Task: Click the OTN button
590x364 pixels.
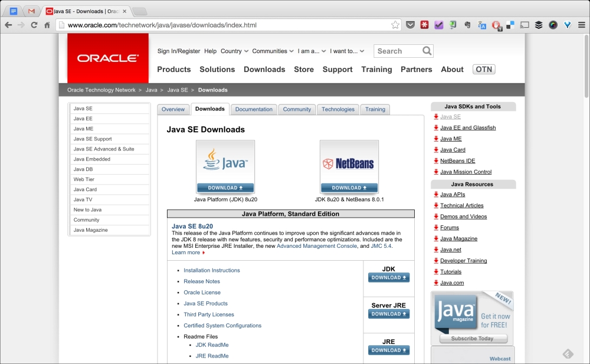Action: (484, 69)
